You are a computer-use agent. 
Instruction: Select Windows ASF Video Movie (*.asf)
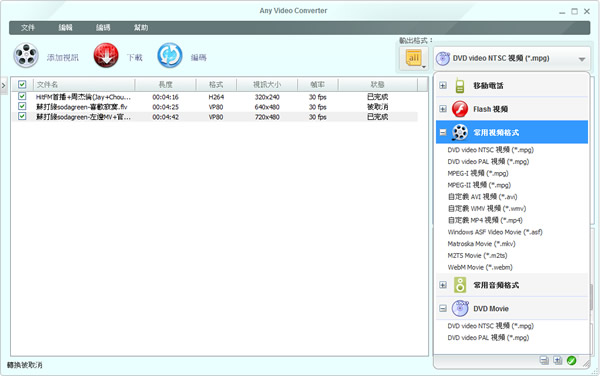tap(495, 232)
